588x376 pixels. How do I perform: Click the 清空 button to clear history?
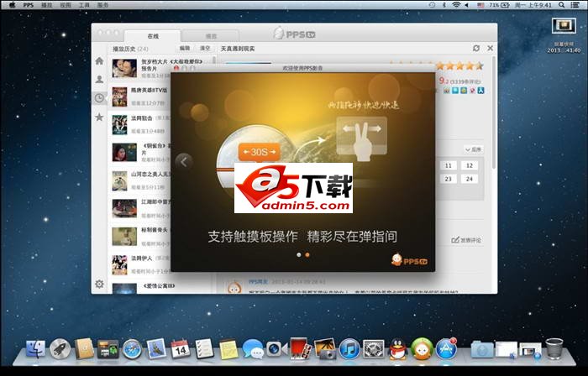click(x=205, y=49)
